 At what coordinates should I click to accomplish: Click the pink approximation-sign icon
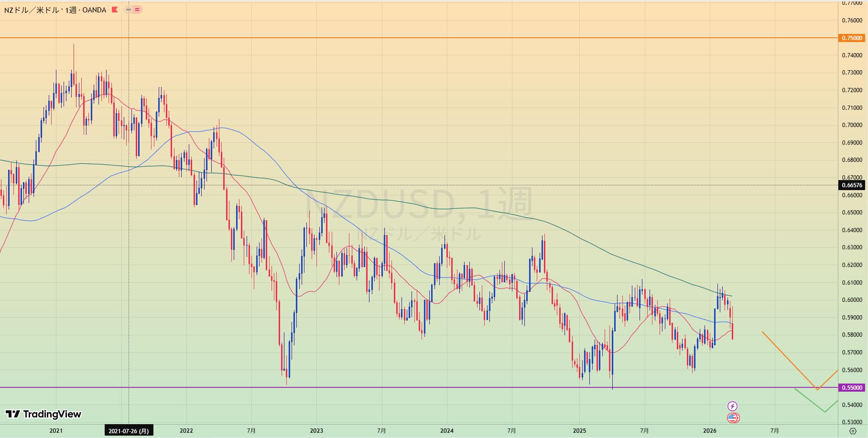point(137,10)
